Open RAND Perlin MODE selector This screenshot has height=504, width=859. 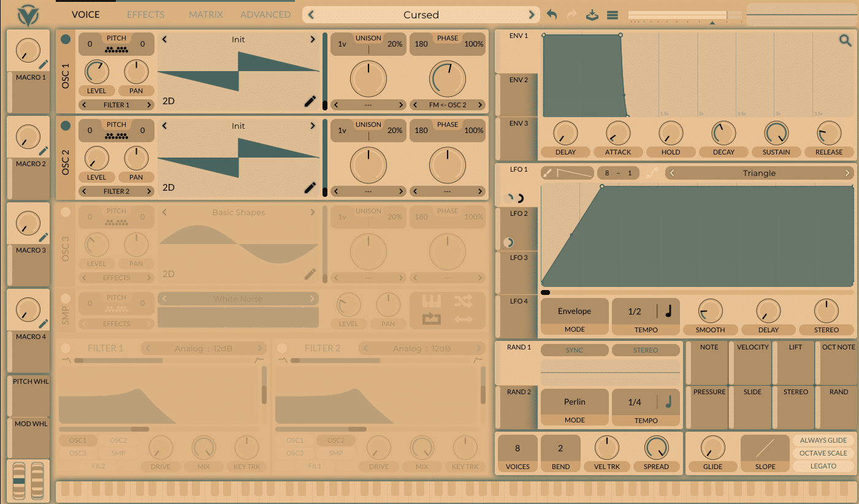point(575,407)
